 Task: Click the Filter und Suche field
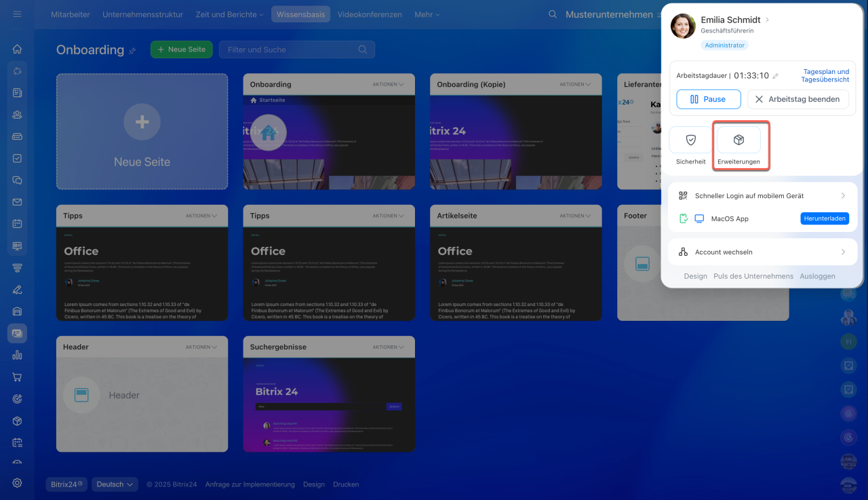coord(296,50)
